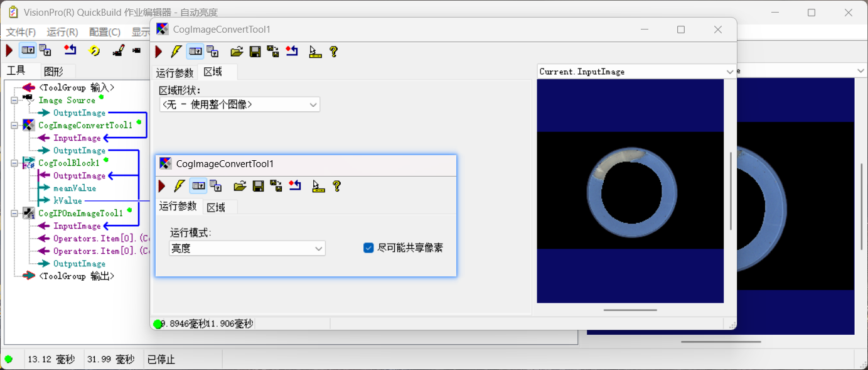Open the 运行(R) menu
The image size is (868, 370).
click(62, 32)
